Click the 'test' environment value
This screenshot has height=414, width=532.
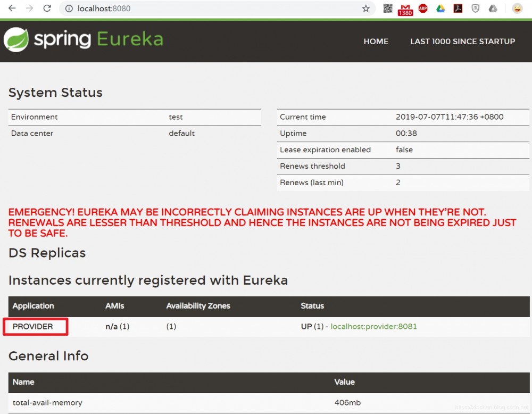[176, 117]
